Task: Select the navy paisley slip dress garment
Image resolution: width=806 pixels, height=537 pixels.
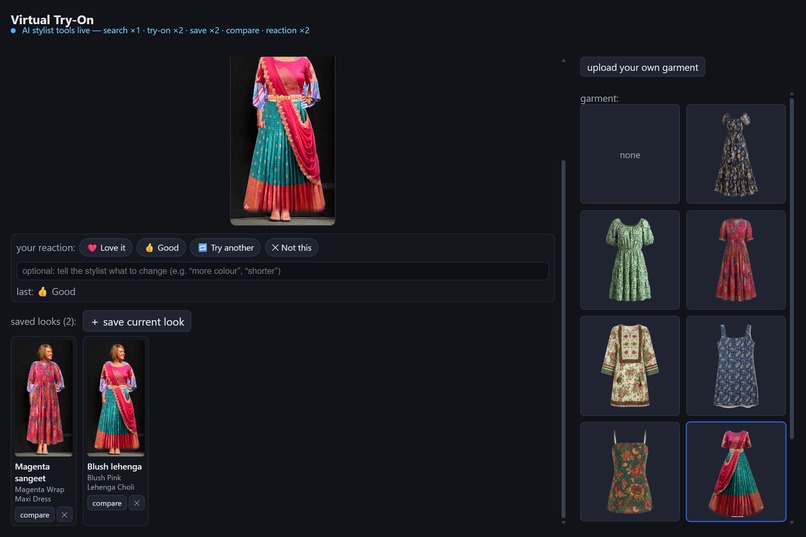Action: (736, 366)
